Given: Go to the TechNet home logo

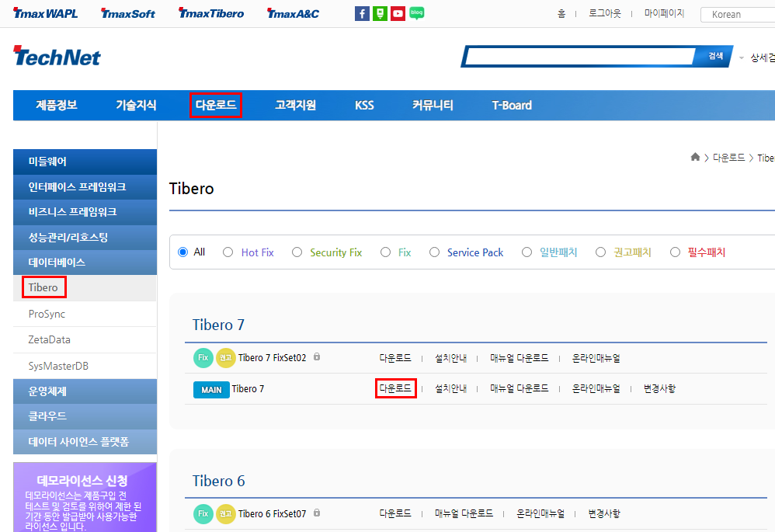Looking at the screenshot, I should tap(57, 57).
